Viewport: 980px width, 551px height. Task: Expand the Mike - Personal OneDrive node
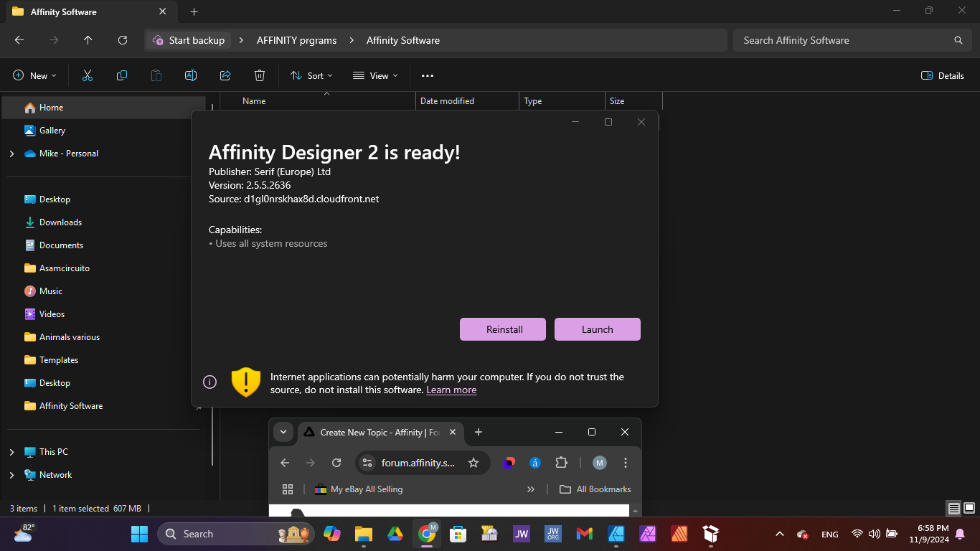(11, 154)
